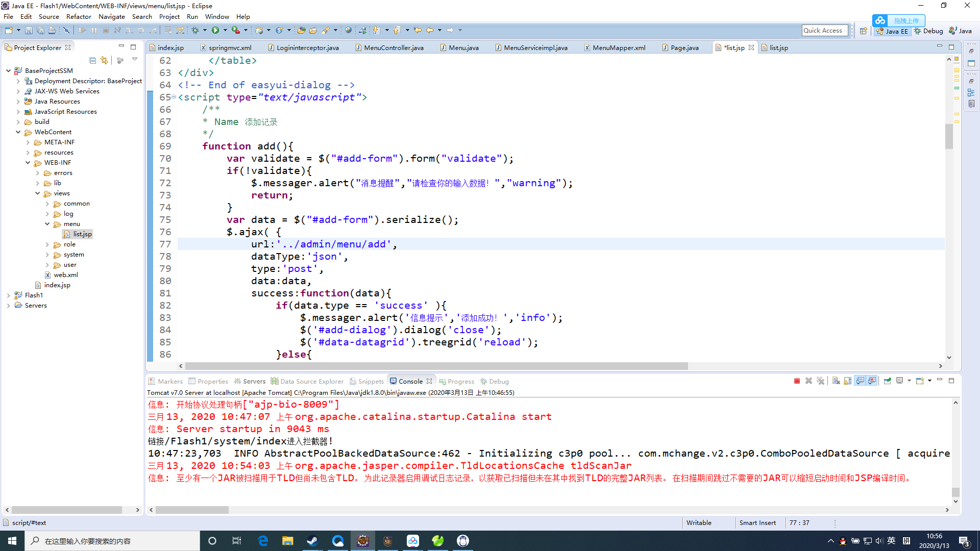Viewport: 980px width, 551px height.
Task: Toggle Show Console When Standard Error Changes
Action: (872, 381)
